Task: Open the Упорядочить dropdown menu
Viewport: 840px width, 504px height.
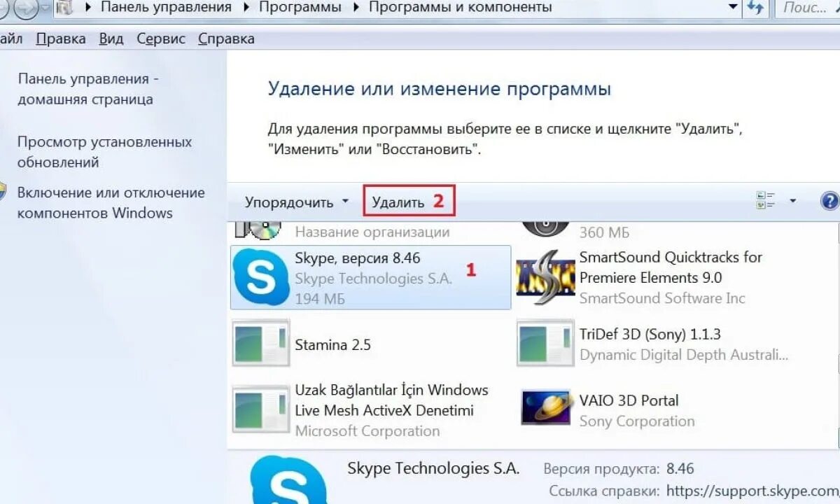Action: [296, 202]
